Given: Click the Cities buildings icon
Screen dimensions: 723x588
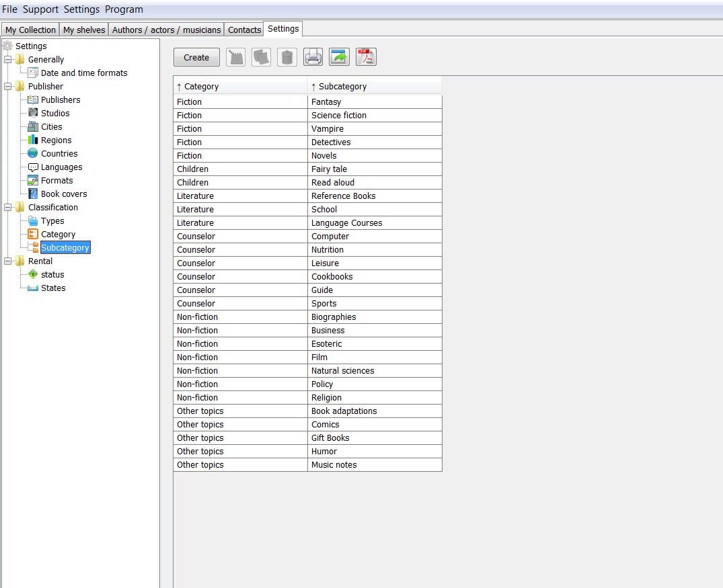Looking at the screenshot, I should 33,126.
